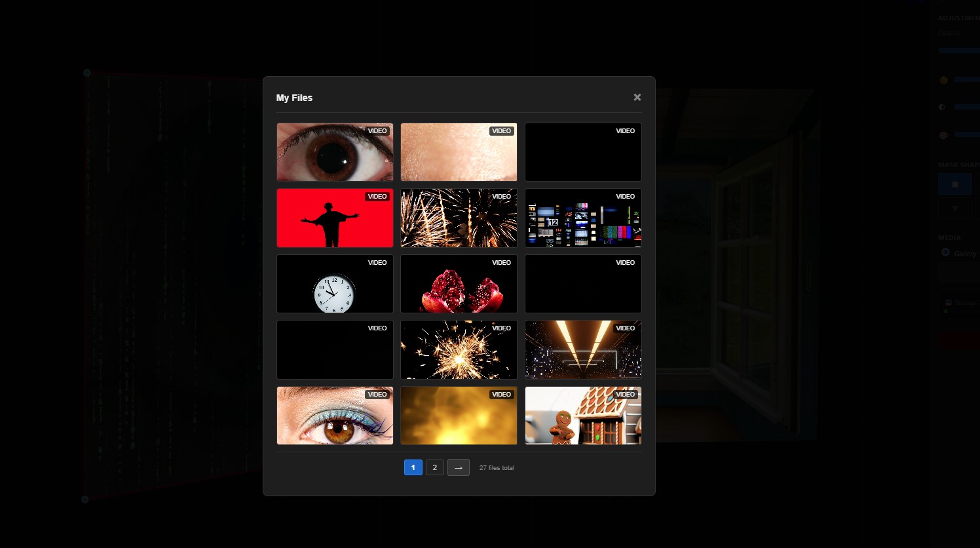This screenshot has width=980, height=548.
Task: Select the brown eye close-up video
Action: [x=335, y=152]
